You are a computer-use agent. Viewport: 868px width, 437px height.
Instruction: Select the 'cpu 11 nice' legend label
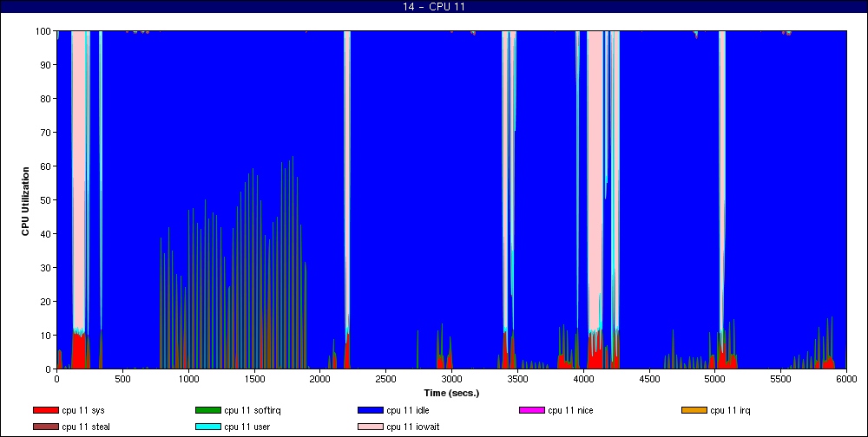tap(571, 410)
